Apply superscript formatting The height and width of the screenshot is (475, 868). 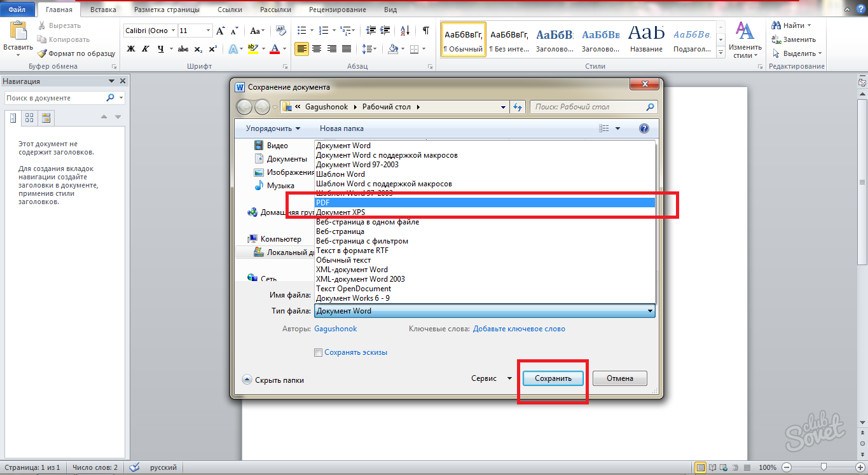tap(212, 49)
